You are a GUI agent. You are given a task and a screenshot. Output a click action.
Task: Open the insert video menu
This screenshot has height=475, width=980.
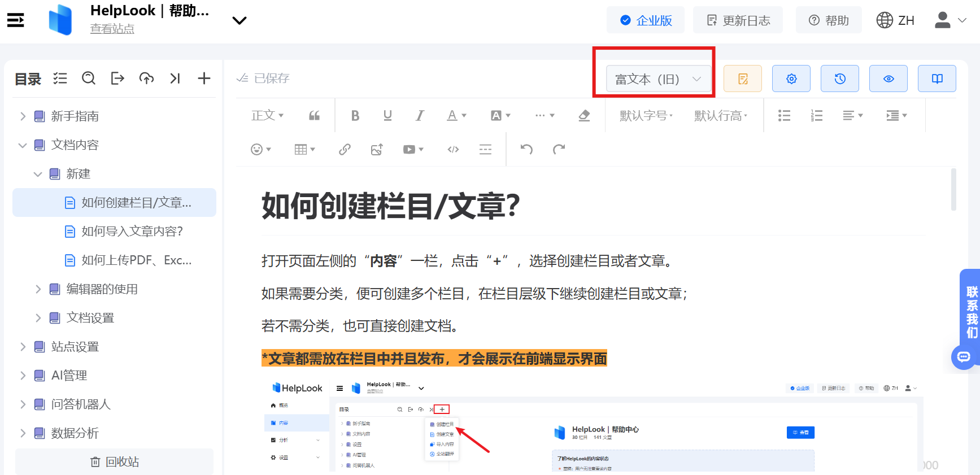tap(413, 150)
